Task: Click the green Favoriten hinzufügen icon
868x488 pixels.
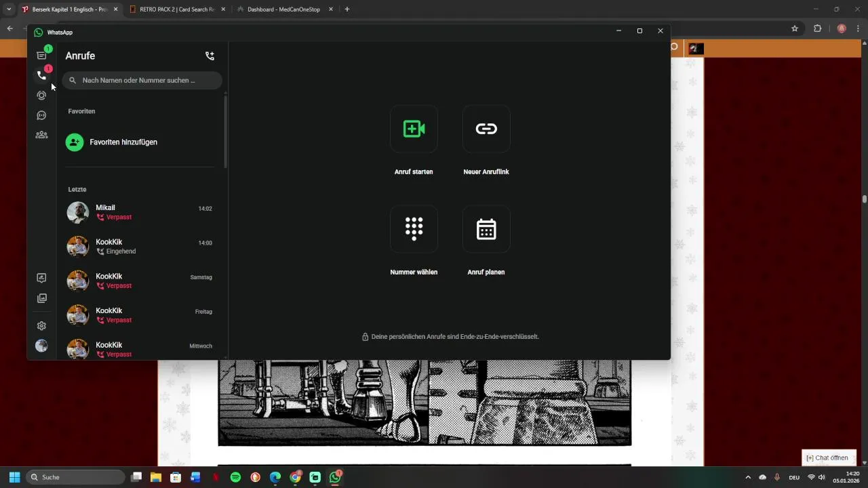Action: (x=75, y=142)
